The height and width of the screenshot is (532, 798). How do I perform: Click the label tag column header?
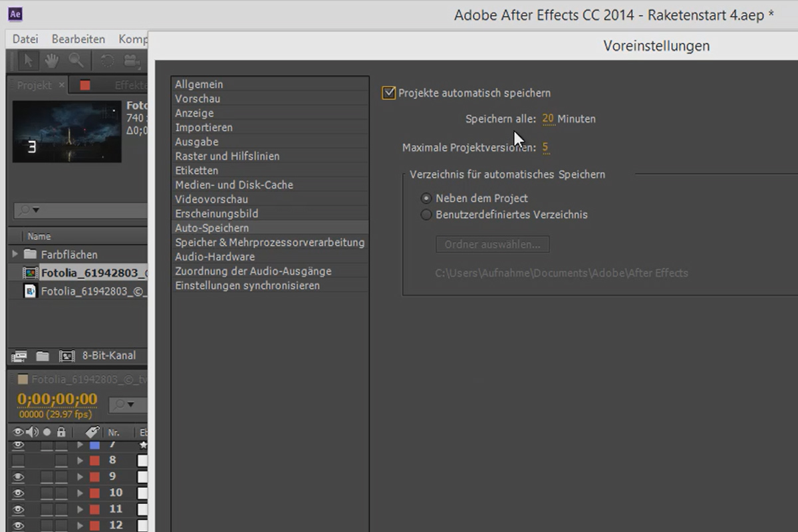[92, 432]
